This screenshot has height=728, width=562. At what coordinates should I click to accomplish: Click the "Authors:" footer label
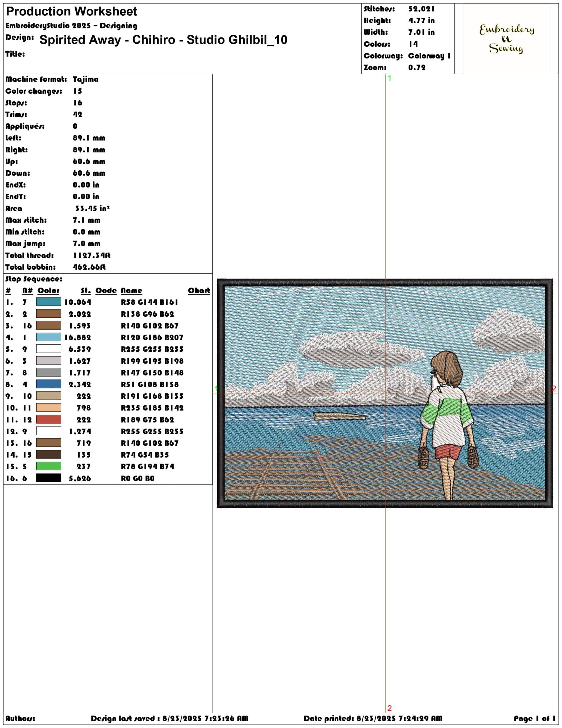pos(20,718)
